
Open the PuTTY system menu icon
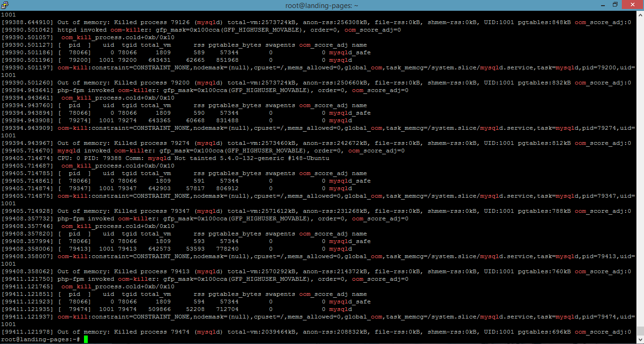coord(5,5)
